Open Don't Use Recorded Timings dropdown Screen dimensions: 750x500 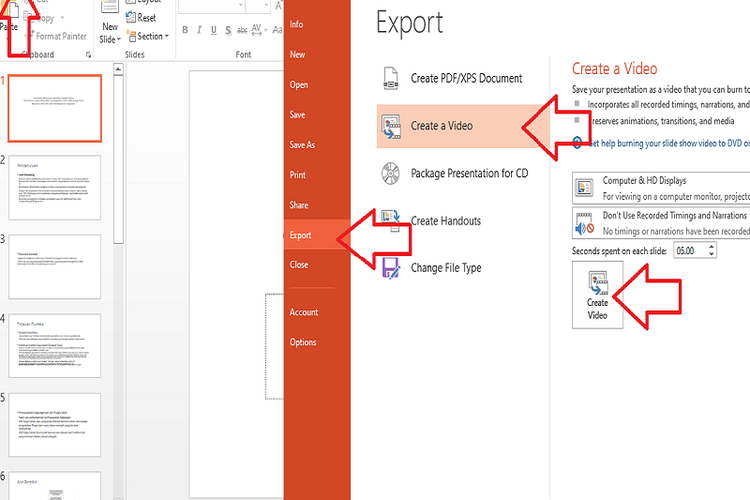pos(660,222)
